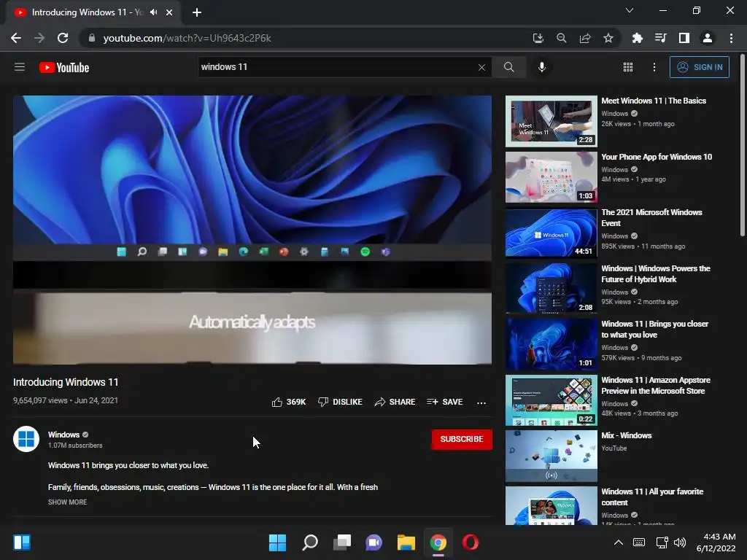Image resolution: width=747 pixels, height=560 pixels.
Task: Click the address bar URL
Action: click(x=187, y=38)
